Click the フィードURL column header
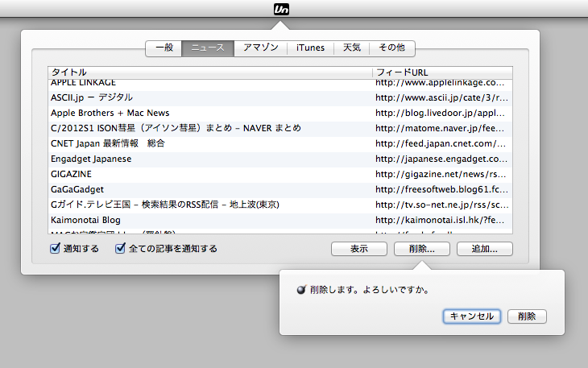 tap(441, 72)
